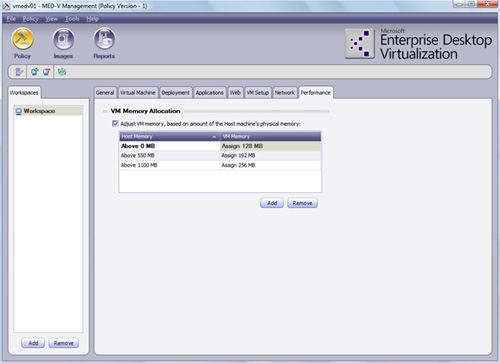
Task: Switch to the Virtual Machine tab
Action: click(x=138, y=93)
